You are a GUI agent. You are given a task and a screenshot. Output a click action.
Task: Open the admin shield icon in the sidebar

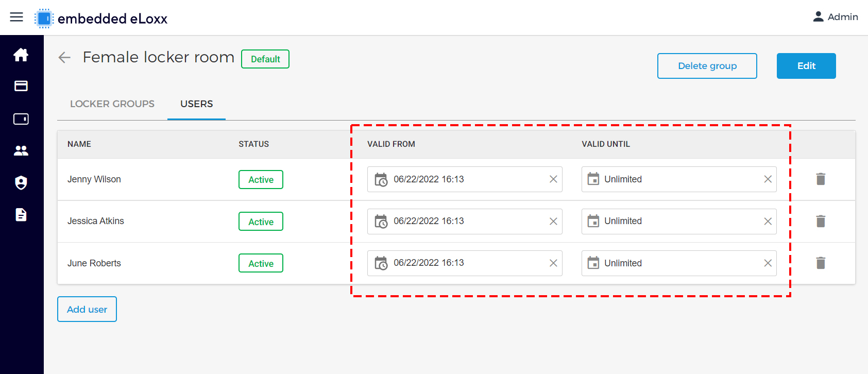point(21,182)
